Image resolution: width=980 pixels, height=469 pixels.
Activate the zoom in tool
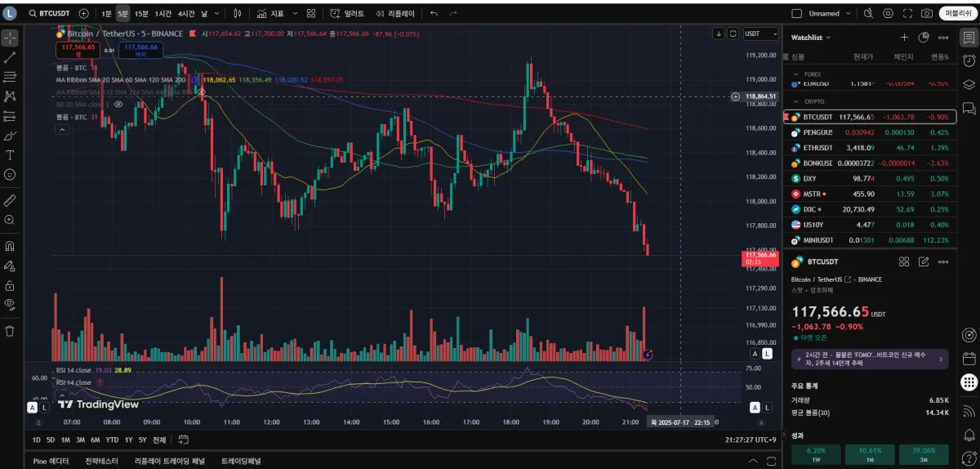(x=10, y=220)
